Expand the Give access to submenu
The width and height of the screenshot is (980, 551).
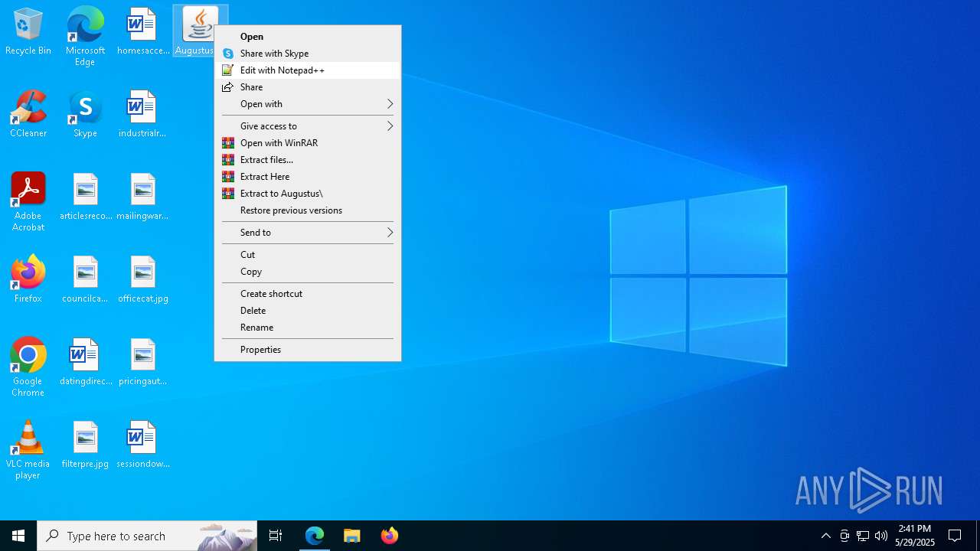(x=308, y=126)
